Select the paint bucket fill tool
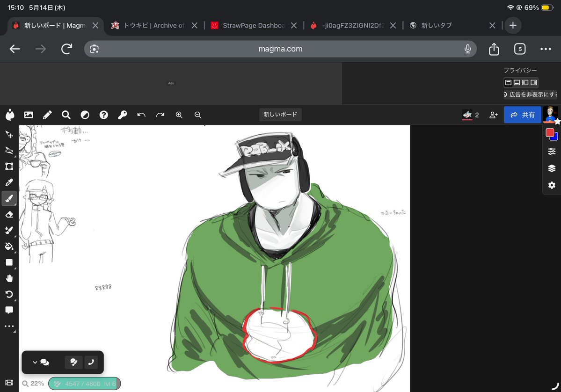Image resolution: width=561 pixels, height=392 pixels. coord(9,246)
